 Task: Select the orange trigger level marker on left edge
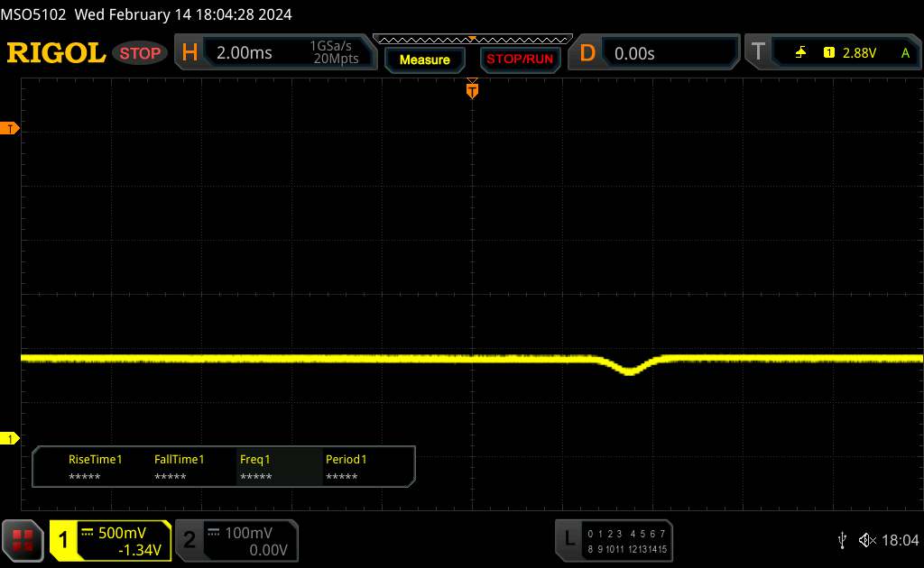tap(11, 129)
